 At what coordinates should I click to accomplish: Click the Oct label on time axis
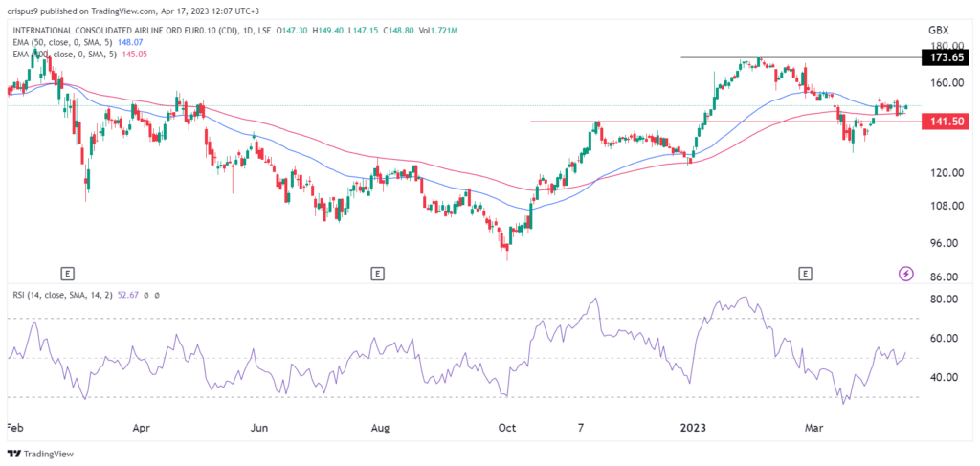pos(507,428)
